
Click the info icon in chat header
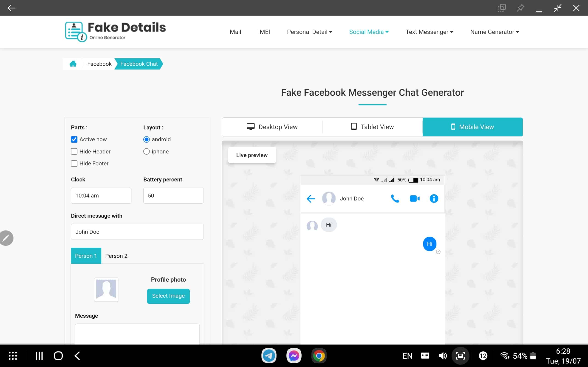pyautogui.click(x=434, y=198)
